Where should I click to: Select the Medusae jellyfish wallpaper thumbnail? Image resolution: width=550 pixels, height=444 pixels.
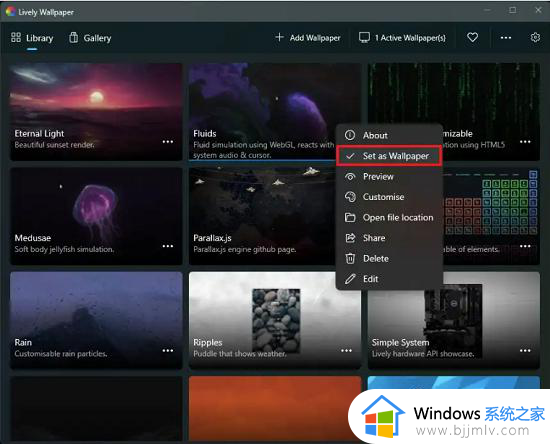pyautogui.click(x=96, y=216)
